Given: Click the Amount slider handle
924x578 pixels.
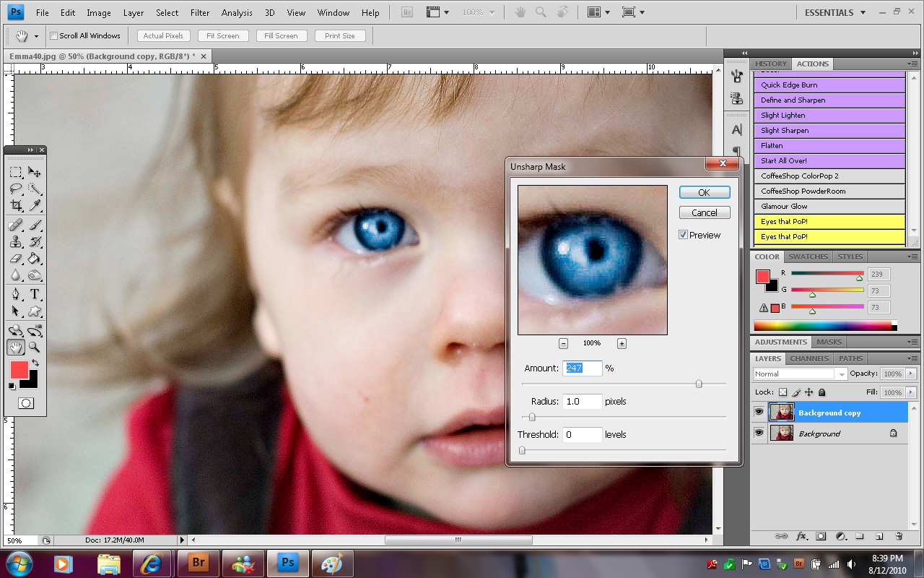Looking at the screenshot, I should [699, 384].
